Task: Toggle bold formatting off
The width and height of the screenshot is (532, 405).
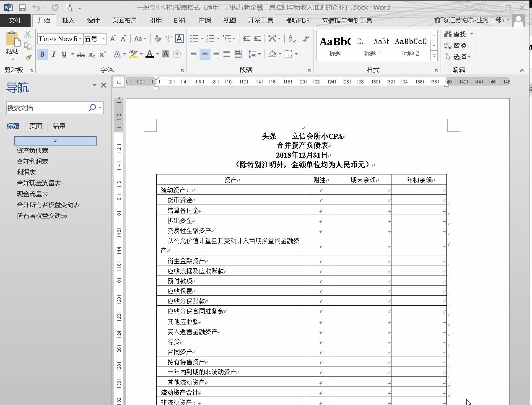Action: point(42,54)
